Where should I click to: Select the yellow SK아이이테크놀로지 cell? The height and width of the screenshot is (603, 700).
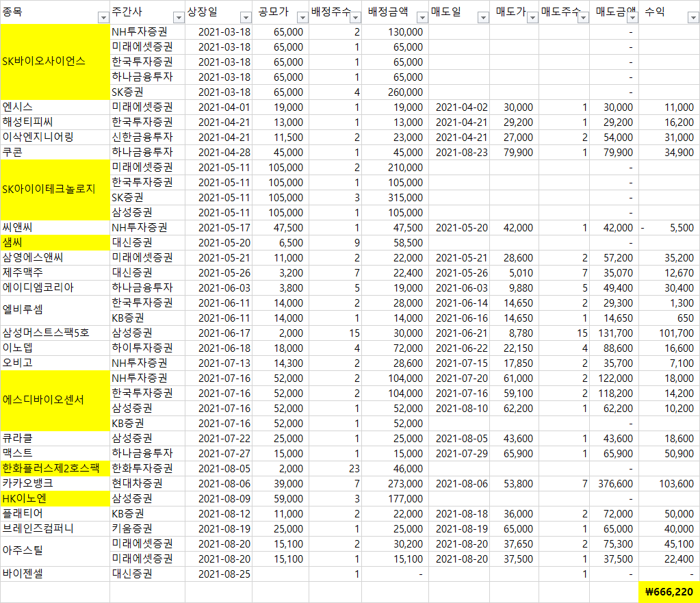tap(55, 190)
